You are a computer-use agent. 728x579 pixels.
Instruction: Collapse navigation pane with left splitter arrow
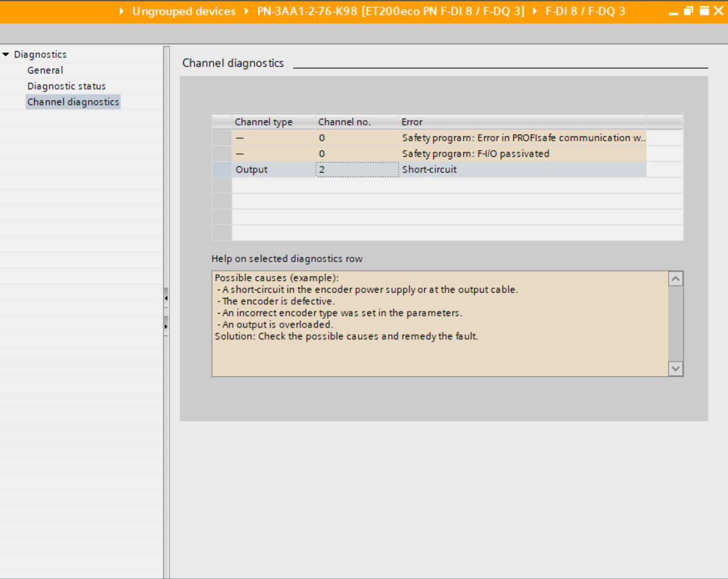click(166, 298)
